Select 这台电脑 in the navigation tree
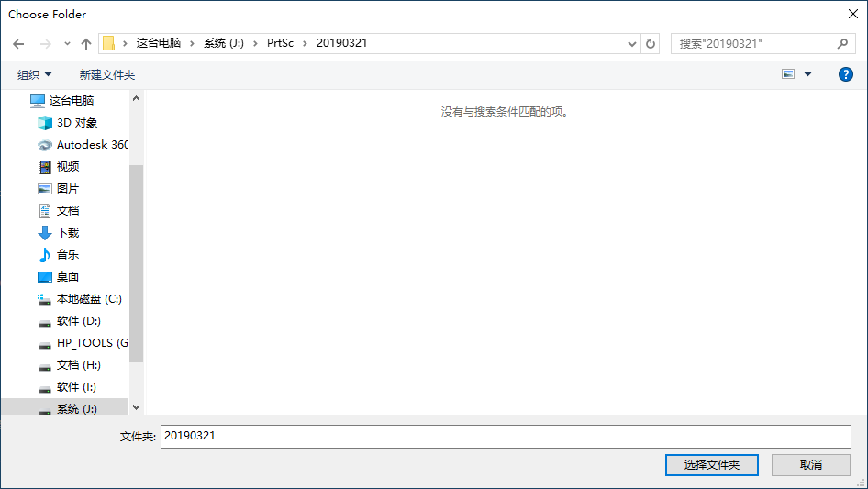The width and height of the screenshot is (868, 489). pos(72,100)
